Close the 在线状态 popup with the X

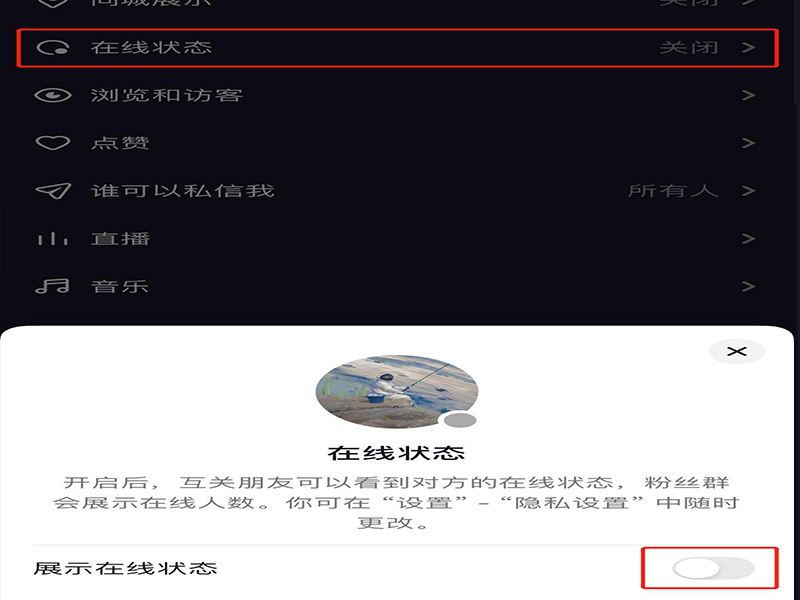[737, 352]
